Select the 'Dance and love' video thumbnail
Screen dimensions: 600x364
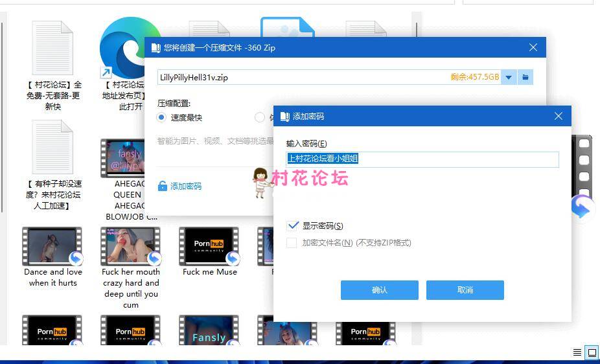click(x=52, y=246)
